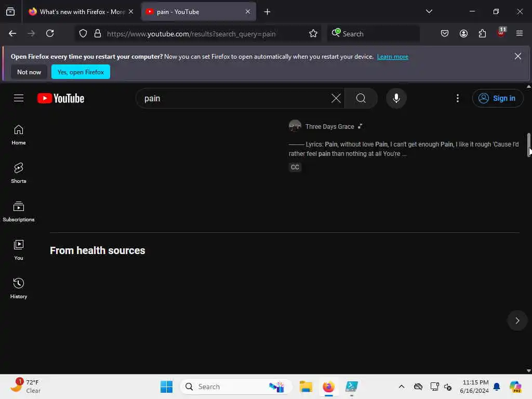Open the Firefox View button
Screen dimensions: 532x399
click(10, 12)
